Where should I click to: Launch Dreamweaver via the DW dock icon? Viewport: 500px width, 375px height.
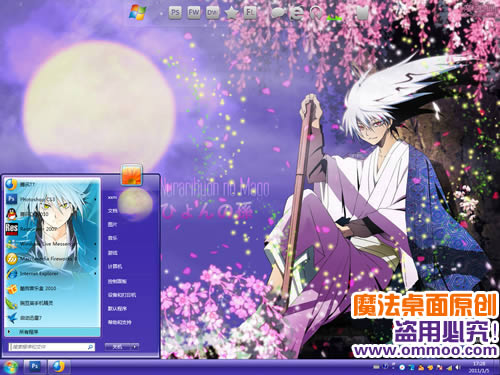[212, 13]
